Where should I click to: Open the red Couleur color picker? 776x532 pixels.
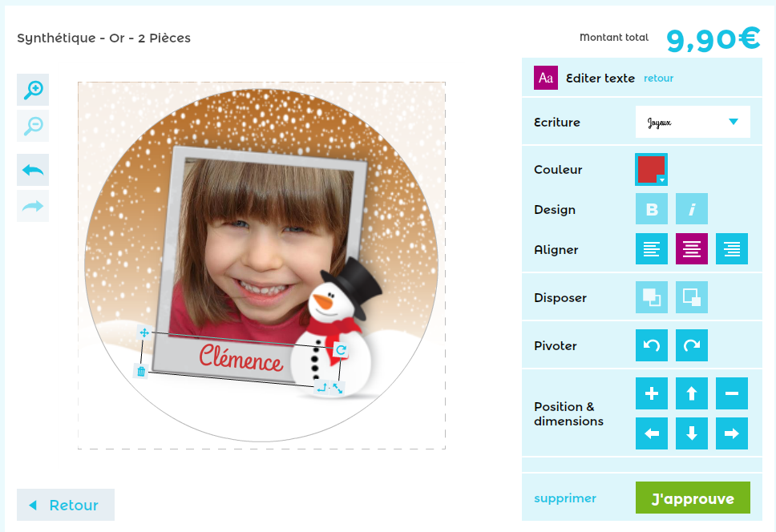651,170
